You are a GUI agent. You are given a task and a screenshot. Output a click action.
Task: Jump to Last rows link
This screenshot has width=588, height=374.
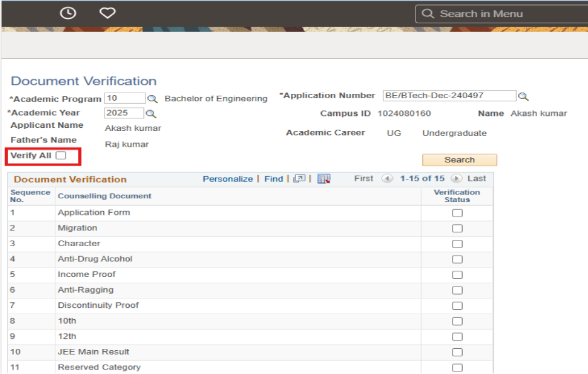pos(477,179)
